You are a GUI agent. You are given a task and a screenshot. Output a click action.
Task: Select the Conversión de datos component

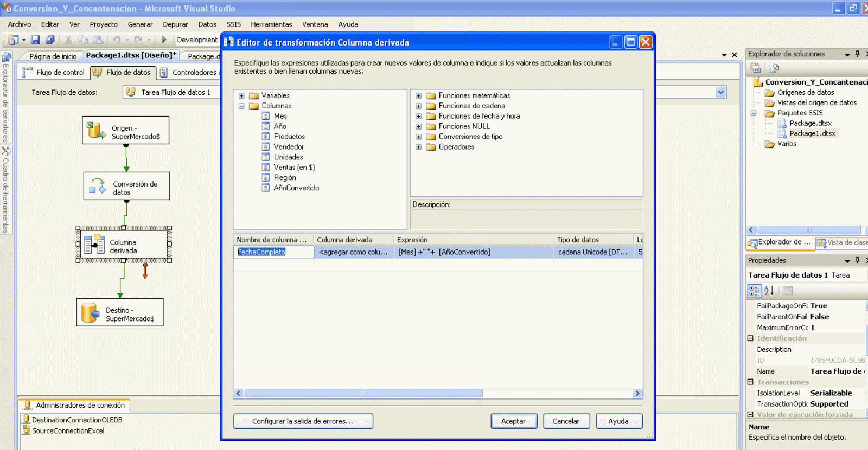tap(126, 186)
